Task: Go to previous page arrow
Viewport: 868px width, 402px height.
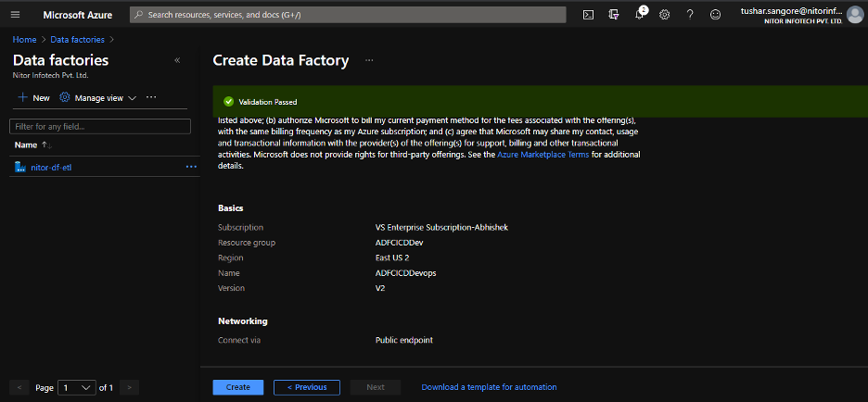Action: [19, 387]
